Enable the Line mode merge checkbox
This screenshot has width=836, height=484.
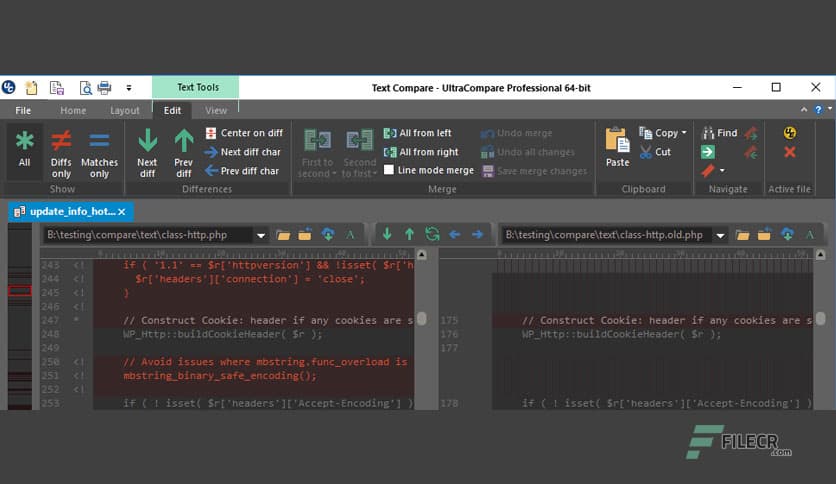[389, 170]
